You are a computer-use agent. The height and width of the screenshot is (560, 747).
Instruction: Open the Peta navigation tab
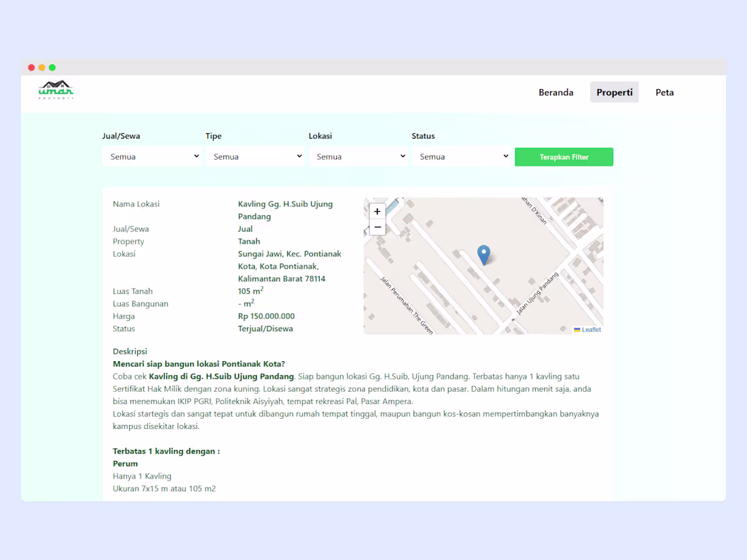click(x=664, y=92)
